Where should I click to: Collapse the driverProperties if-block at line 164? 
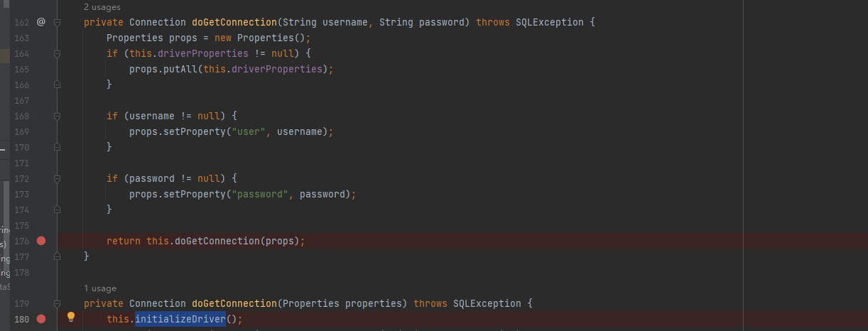coord(58,53)
